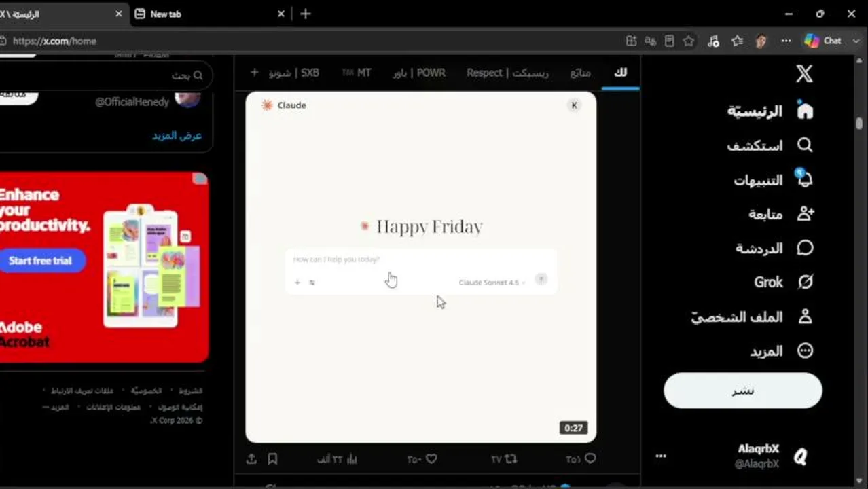The width and height of the screenshot is (868, 489).
Task: Select the Respect | ريسبكت tab
Action: click(507, 72)
